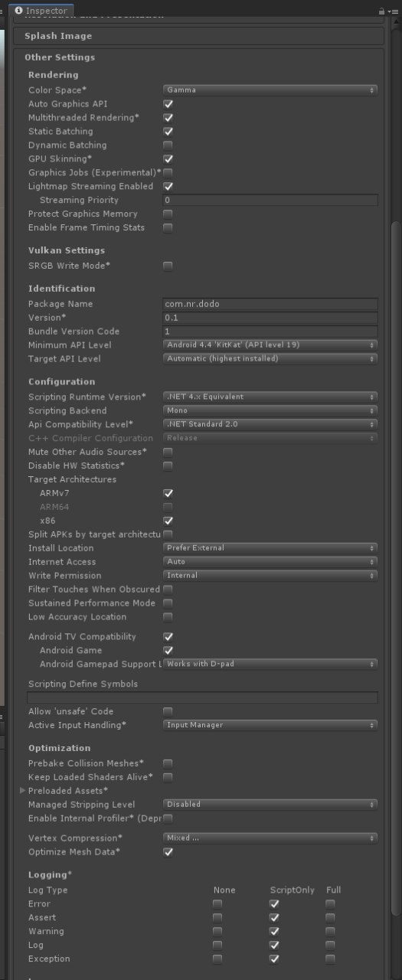Uncheck the ARMv7 architecture
Screen dimensions: 402x980
click(x=168, y=494)
